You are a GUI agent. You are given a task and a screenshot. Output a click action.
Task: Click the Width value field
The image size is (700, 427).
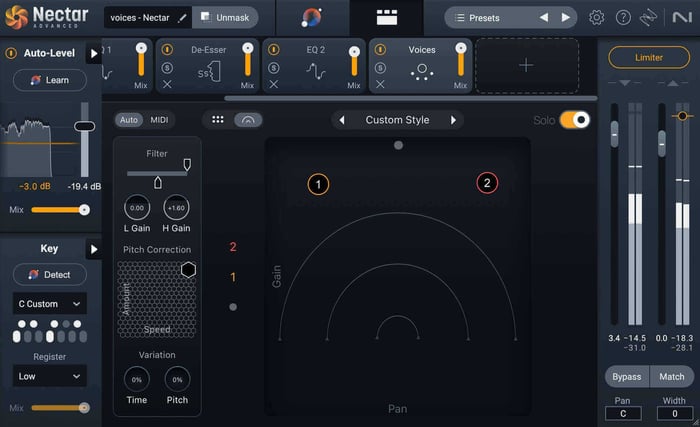tap(675, 414)
